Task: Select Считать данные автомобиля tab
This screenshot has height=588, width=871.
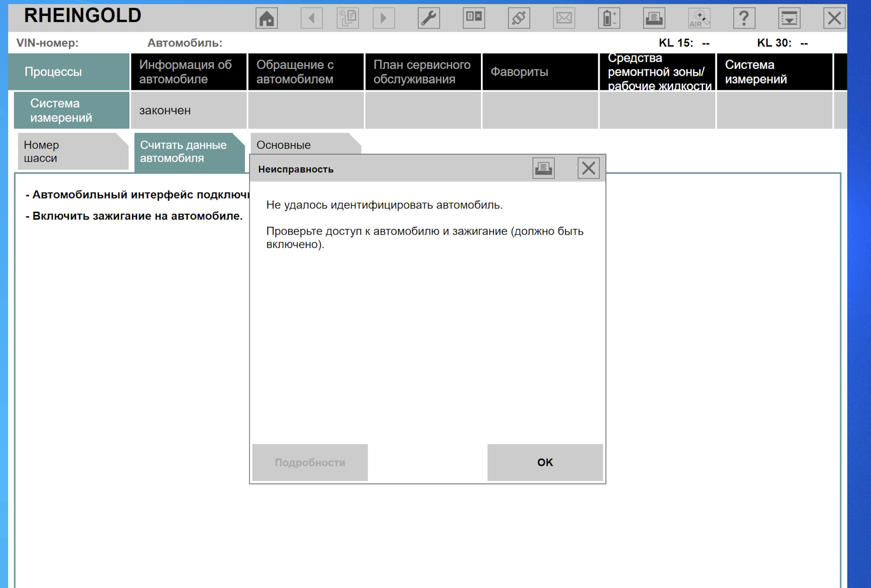Action: tap(189, 152)
